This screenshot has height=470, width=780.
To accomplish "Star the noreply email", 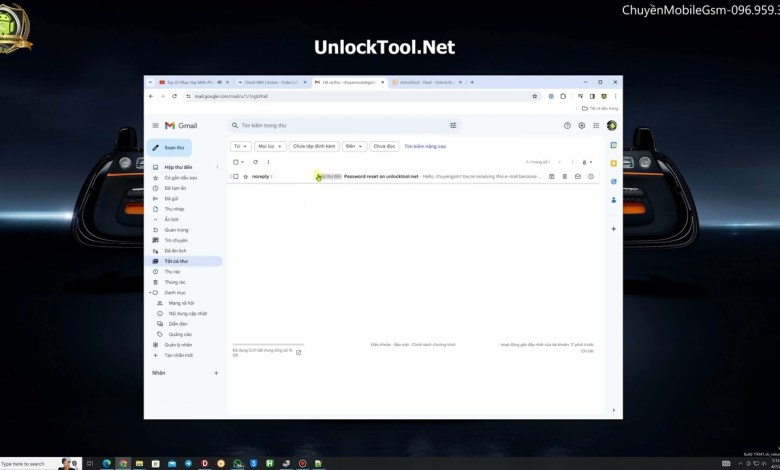I will [x=245, y=176].
